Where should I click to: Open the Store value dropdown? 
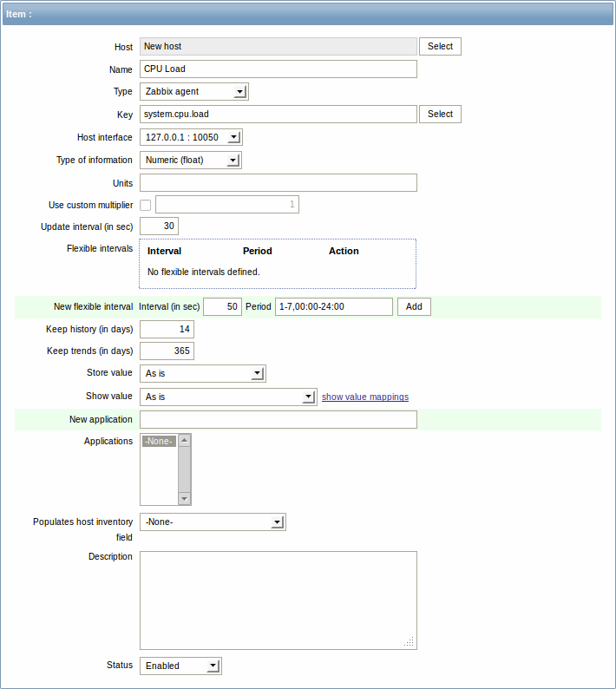point(203,373)
